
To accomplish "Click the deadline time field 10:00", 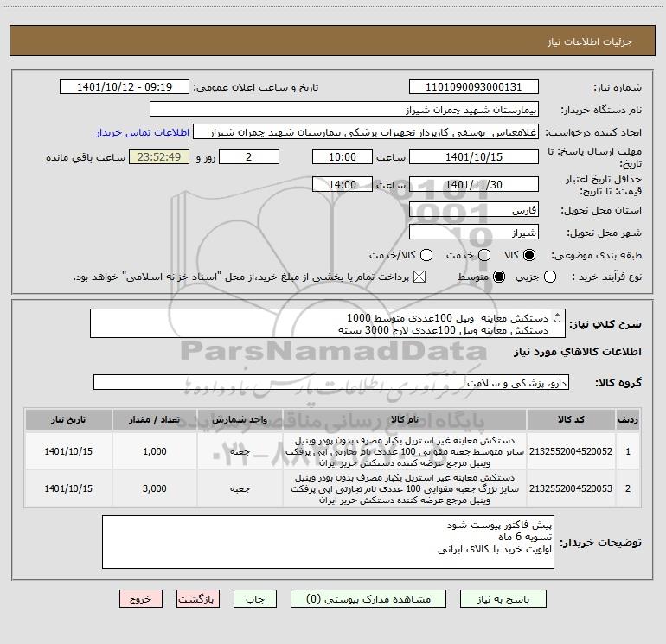I will point(343,156).
